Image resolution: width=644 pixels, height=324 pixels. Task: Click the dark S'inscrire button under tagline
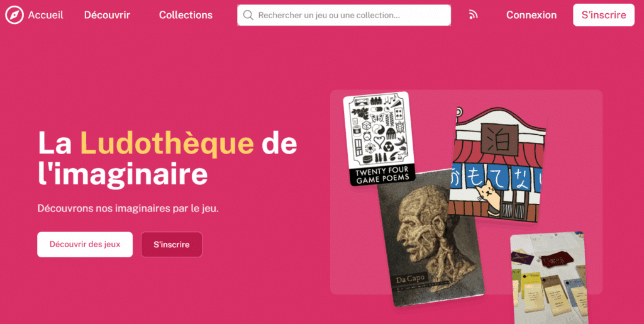[x=171, y=244]
